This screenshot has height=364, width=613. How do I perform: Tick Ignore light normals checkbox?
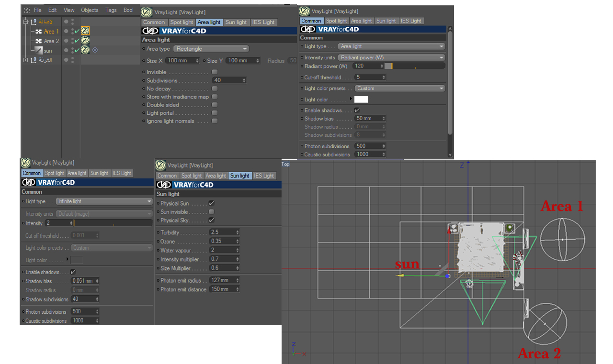[x=215, y=121]
